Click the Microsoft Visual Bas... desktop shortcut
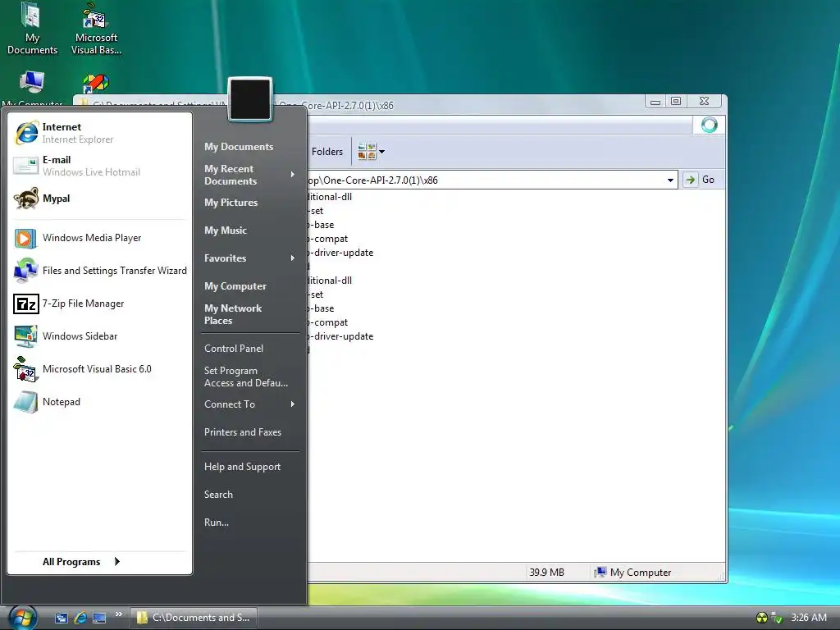 [96, 29]
